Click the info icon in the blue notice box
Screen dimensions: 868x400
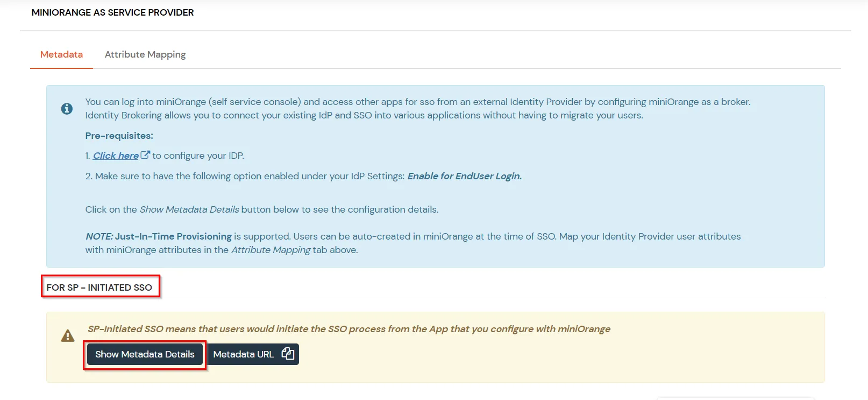click(67, 109)
